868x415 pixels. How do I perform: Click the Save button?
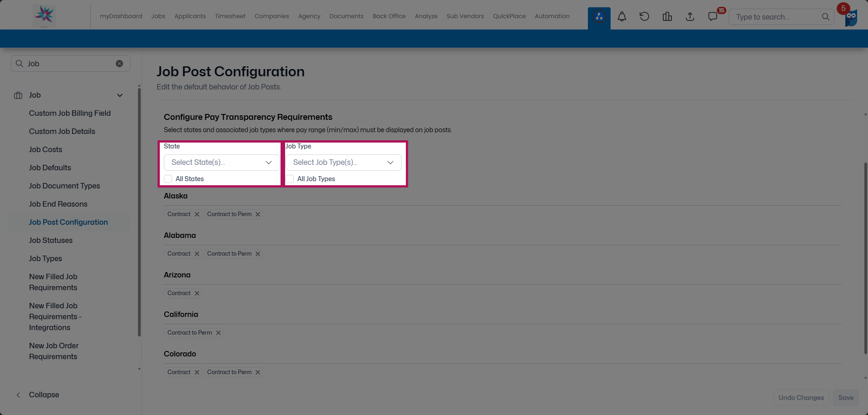pos(846,398)
